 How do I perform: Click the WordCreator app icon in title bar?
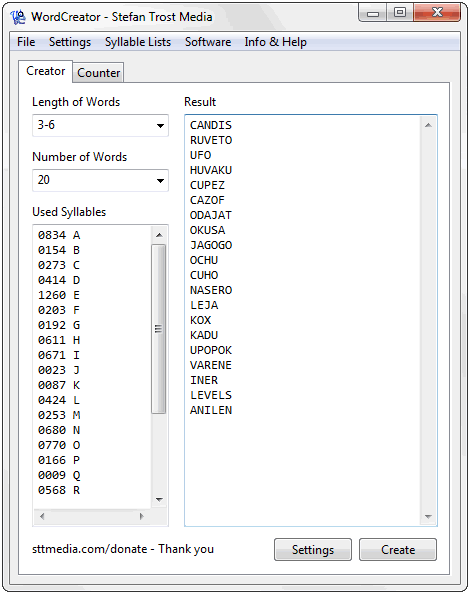[18, 17]
